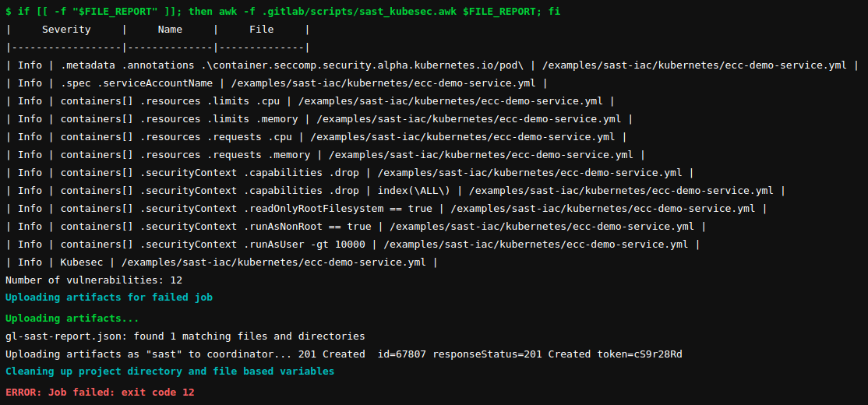Click the .spec .serviceAccountName entry
The image size is (868, 405).
pos(136,83)
